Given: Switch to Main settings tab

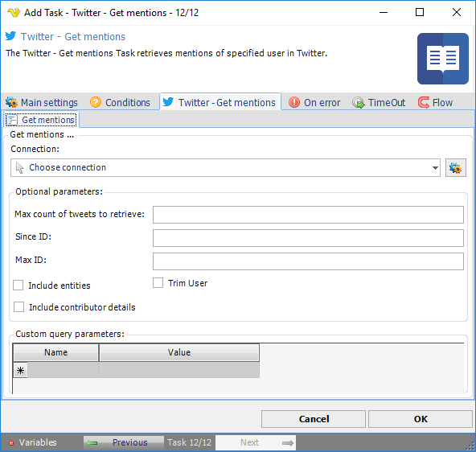Looking at the screenshot, I should click(x=42, y=102).
